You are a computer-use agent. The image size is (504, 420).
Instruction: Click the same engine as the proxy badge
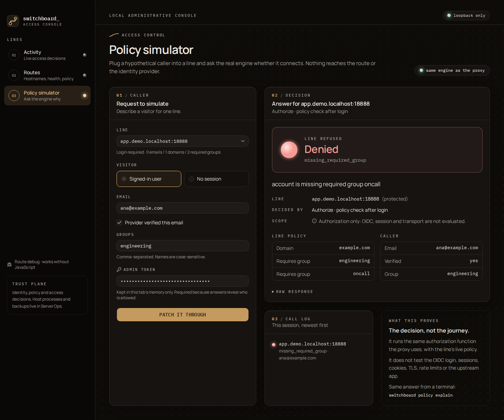pos(452,70)
